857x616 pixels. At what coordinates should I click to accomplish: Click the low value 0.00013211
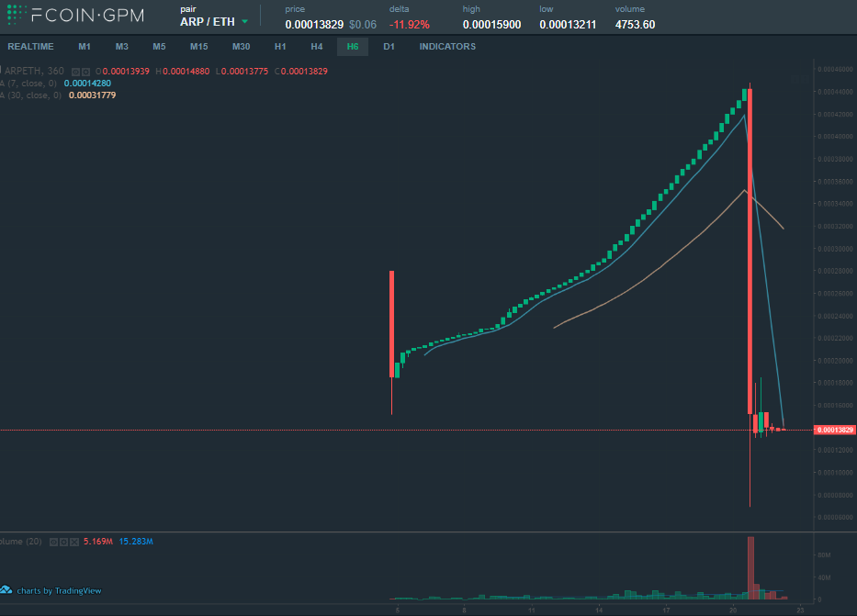[568, 25]
